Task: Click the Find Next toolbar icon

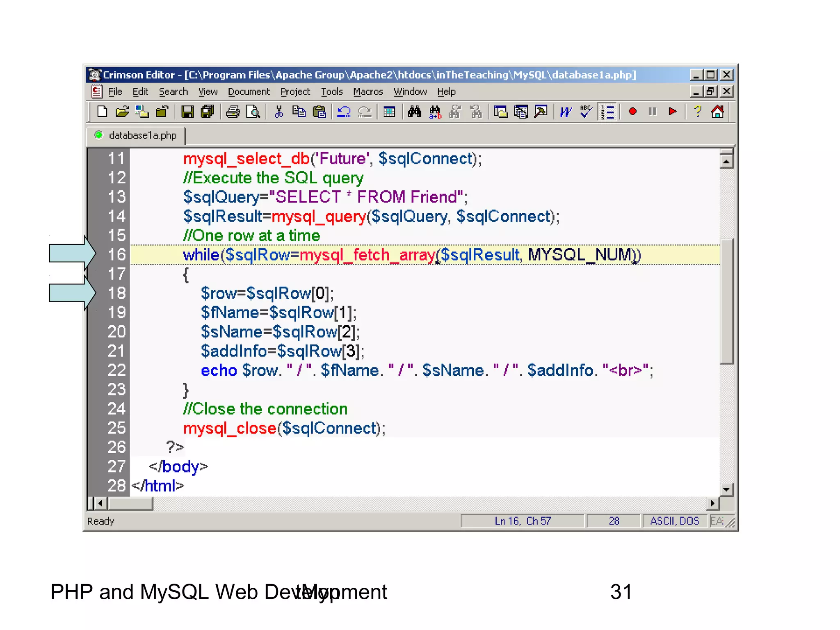Action: pyautogui.click(x=455, y=112)
